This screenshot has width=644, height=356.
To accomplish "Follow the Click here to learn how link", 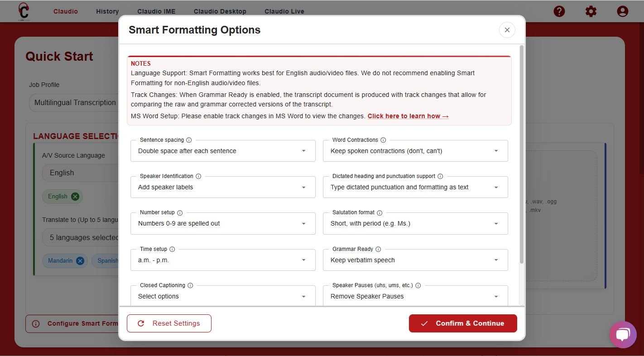I will [408, 116].
